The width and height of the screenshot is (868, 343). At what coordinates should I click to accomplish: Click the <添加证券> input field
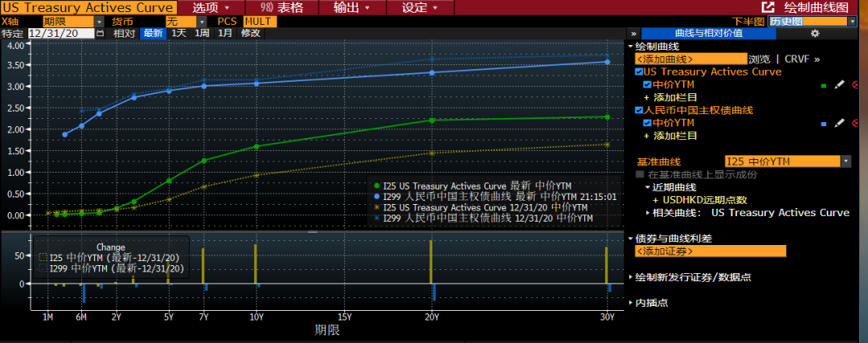pos(710,251)
